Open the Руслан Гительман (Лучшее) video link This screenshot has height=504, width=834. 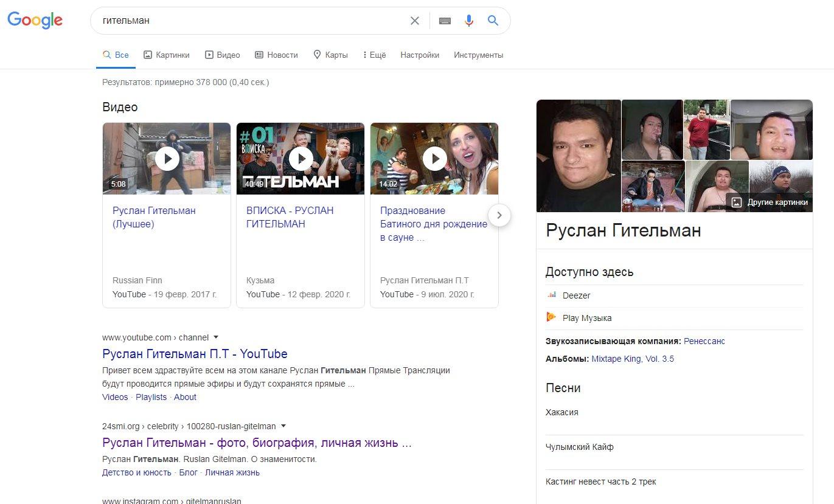[x=154, y=217]
